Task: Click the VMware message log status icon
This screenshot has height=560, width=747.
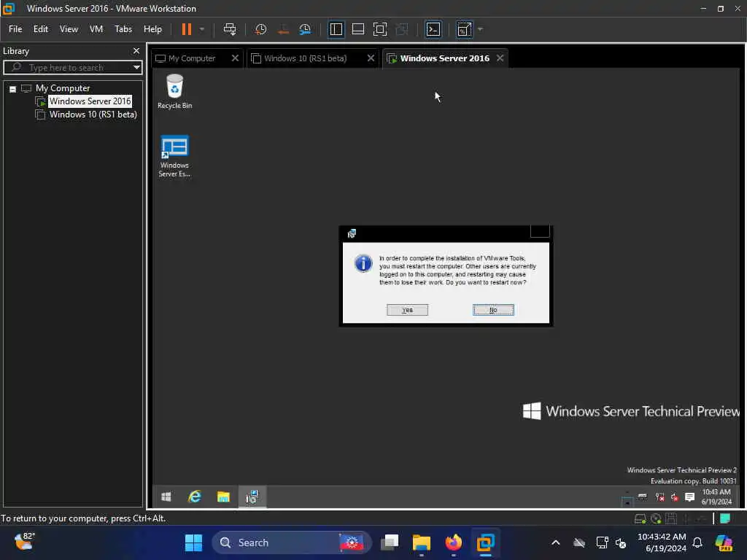Action: tap(725, 518)
